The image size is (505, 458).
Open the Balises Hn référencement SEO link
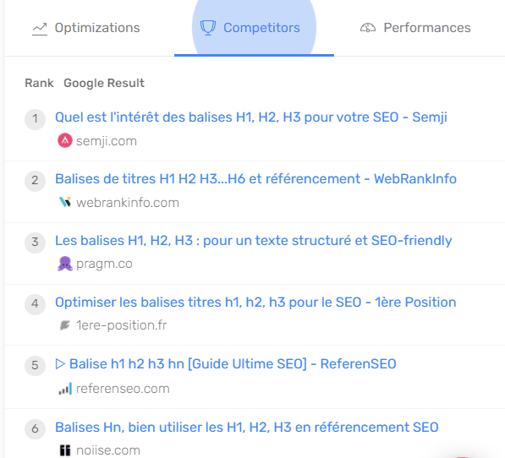[x=247, y=427]
